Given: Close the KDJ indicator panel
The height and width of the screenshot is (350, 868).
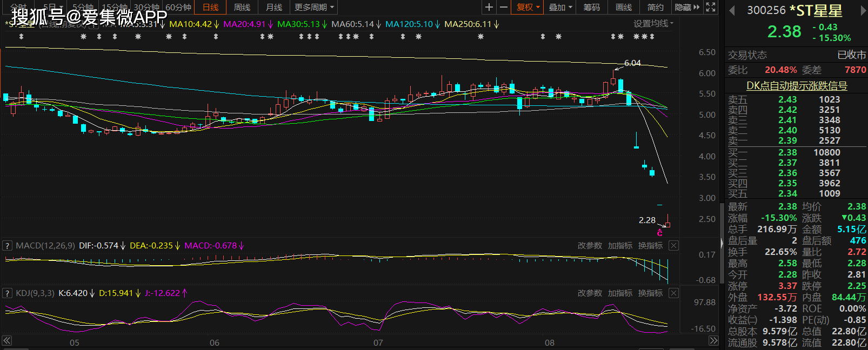Looking at the screenshot, I should point(673,293).
